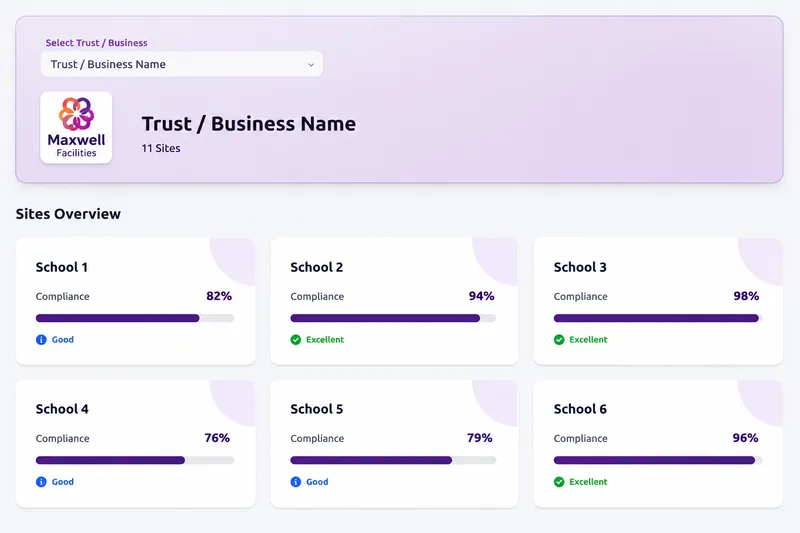This screenshot has width=800, height=533.
Task: Click School 1 blue info status icon
Action: pos(41,340)
